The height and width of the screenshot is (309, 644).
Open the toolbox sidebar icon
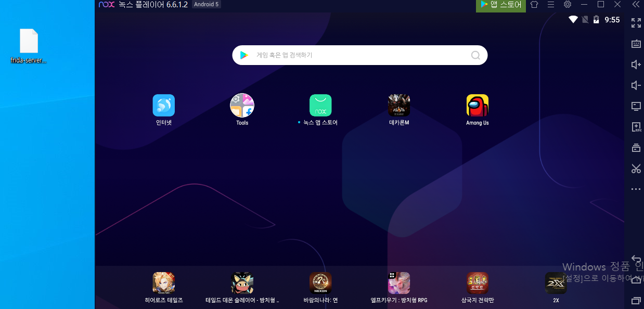point(636,148)
